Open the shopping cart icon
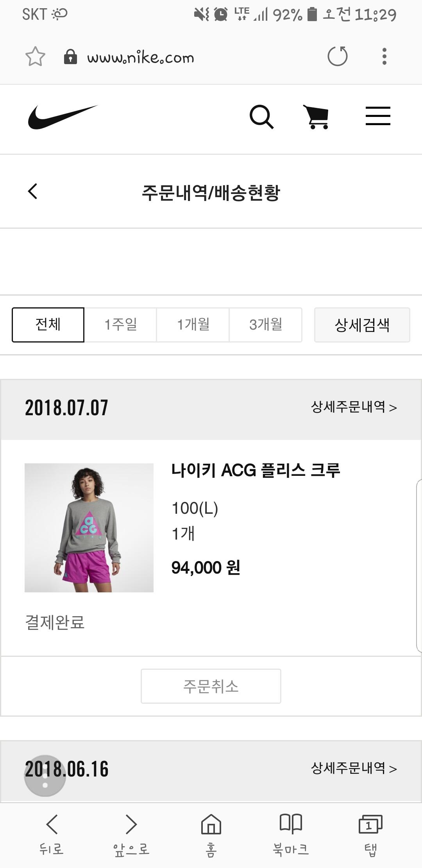 coord(316,117)
